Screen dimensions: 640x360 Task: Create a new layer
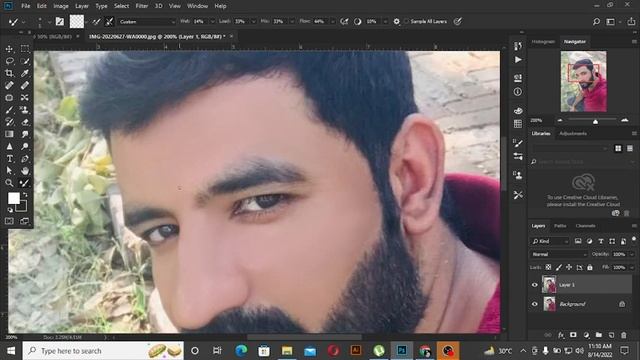[611, 335]
